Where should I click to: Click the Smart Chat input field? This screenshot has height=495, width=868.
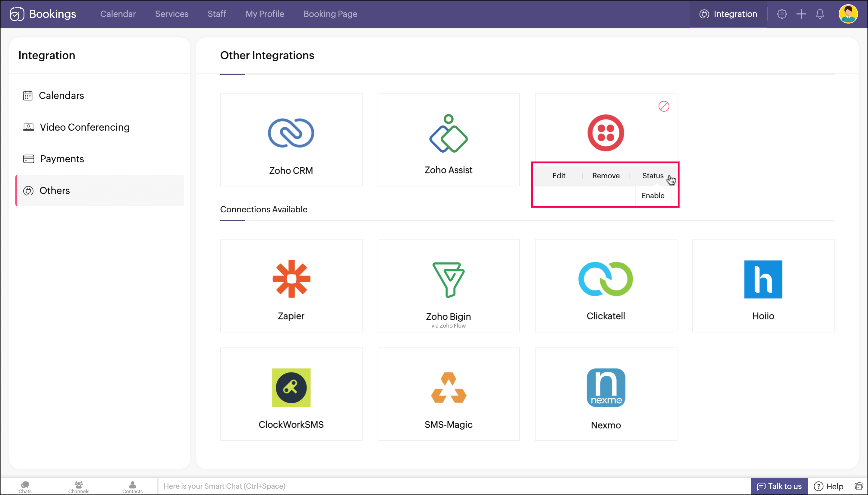click(x=454, y=486)
